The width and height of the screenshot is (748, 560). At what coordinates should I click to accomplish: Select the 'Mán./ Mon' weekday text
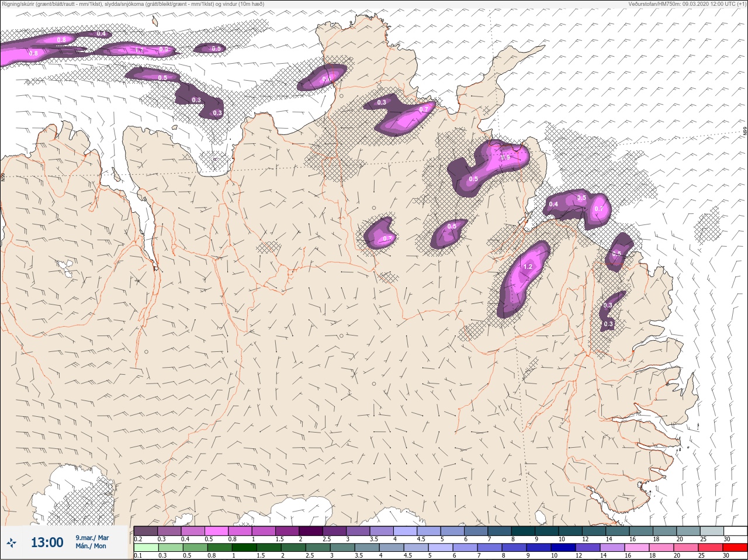(x=91, y=546)
